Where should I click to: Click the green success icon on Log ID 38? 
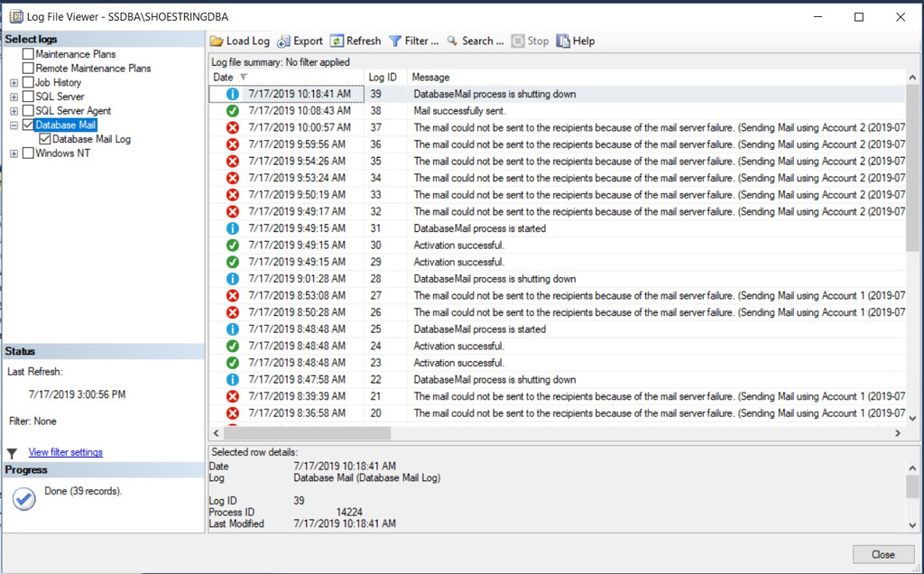[x=233, y=110]
